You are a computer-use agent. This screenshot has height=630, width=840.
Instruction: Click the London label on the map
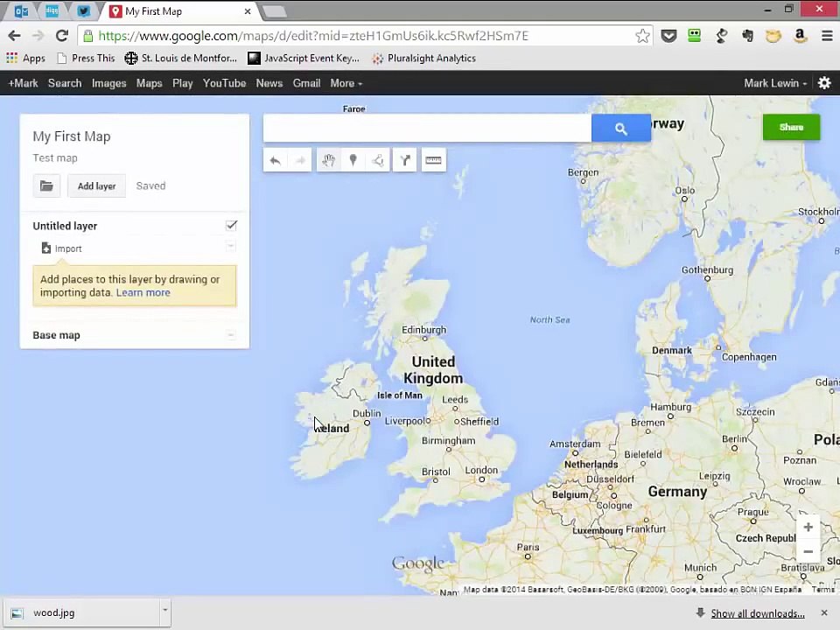(481, 470)
